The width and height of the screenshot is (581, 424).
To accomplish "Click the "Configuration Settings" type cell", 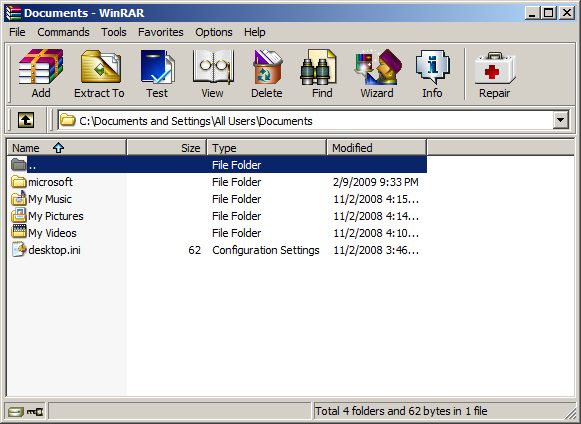I will (x=266, y=250).
